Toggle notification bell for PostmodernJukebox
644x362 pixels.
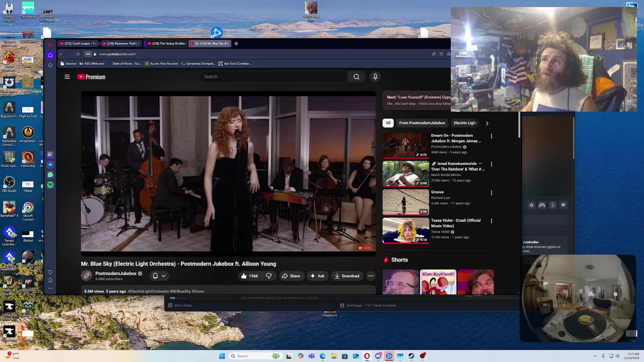[x=155, y=276]
